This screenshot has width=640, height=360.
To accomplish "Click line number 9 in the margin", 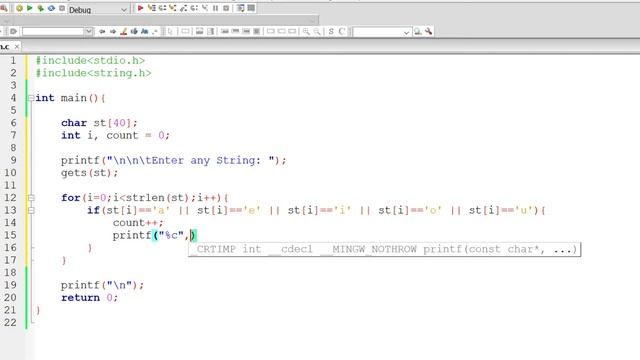I will tap(13, 160).
